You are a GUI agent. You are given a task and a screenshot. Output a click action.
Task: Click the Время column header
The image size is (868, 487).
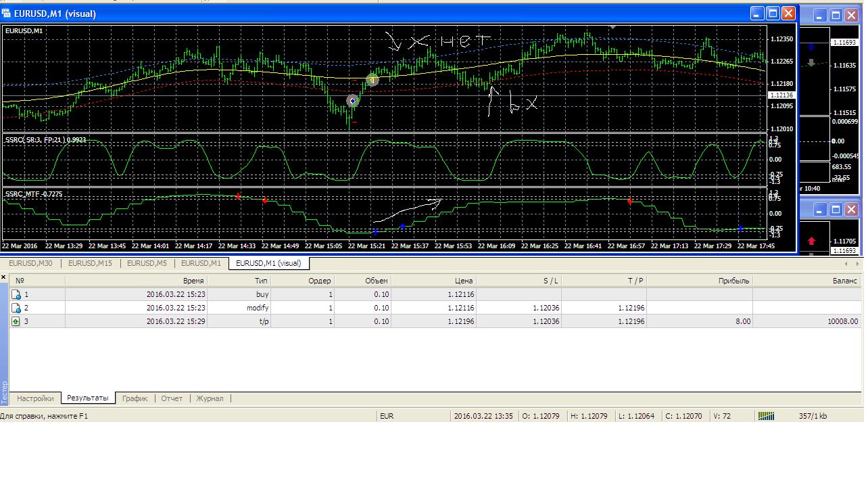[x=136, y=281]
